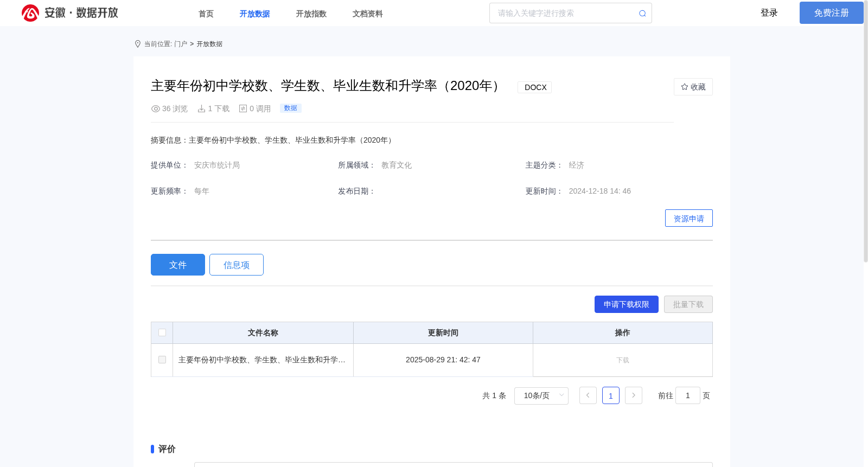The image size is (868, 467).
Task: Click the DOCX format tag
Action: [x=535, y=87]
